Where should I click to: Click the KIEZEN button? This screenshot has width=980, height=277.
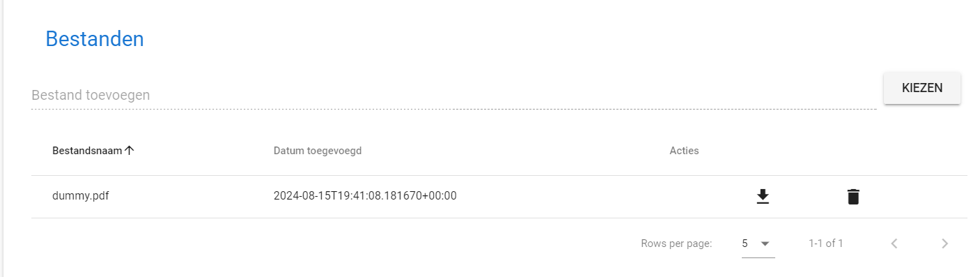[x=922, y=88]
